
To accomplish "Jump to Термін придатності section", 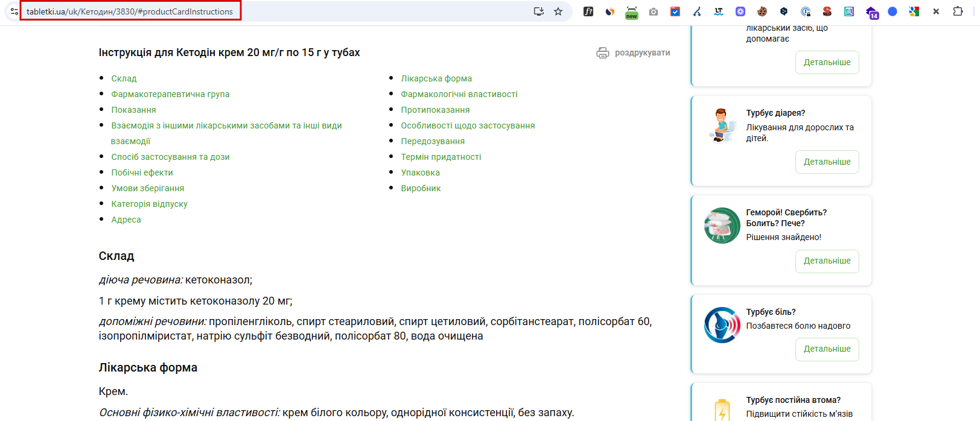I will point(441,157).
